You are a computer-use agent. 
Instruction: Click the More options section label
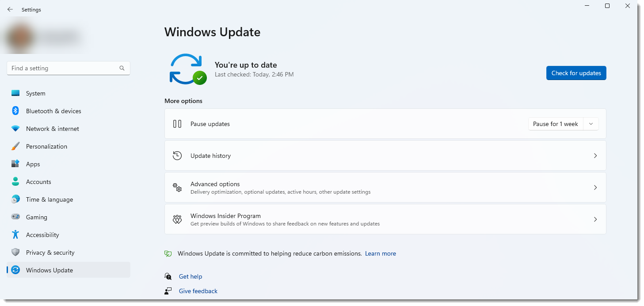(183, 101)
